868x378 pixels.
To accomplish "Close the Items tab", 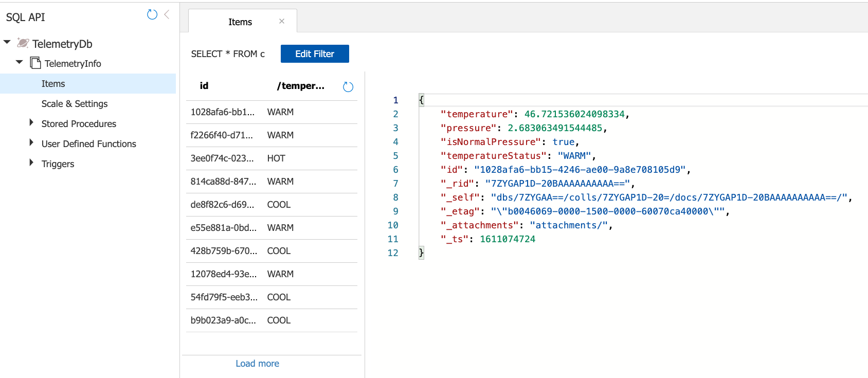I will click(282, 21).
